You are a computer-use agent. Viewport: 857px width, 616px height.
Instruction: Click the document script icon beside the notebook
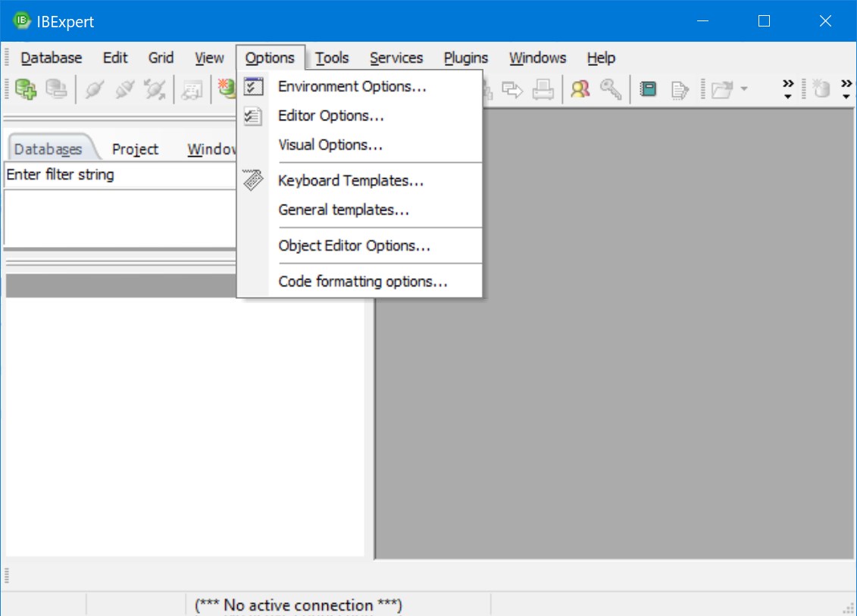pyautogui.click(x=679, y=89)
